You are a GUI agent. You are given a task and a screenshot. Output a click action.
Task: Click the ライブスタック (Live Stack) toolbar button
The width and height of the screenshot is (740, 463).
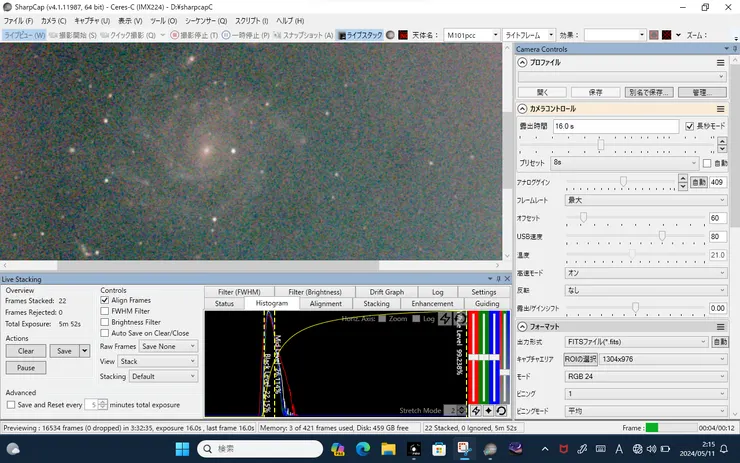[360, 35]
